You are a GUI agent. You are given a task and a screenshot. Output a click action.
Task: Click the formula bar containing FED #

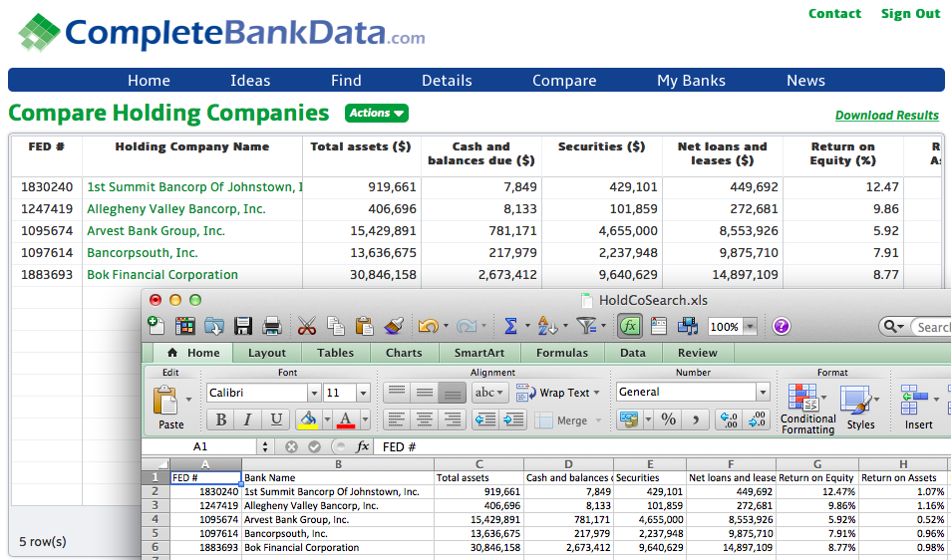pyautogui.click(x=661, y=447)
